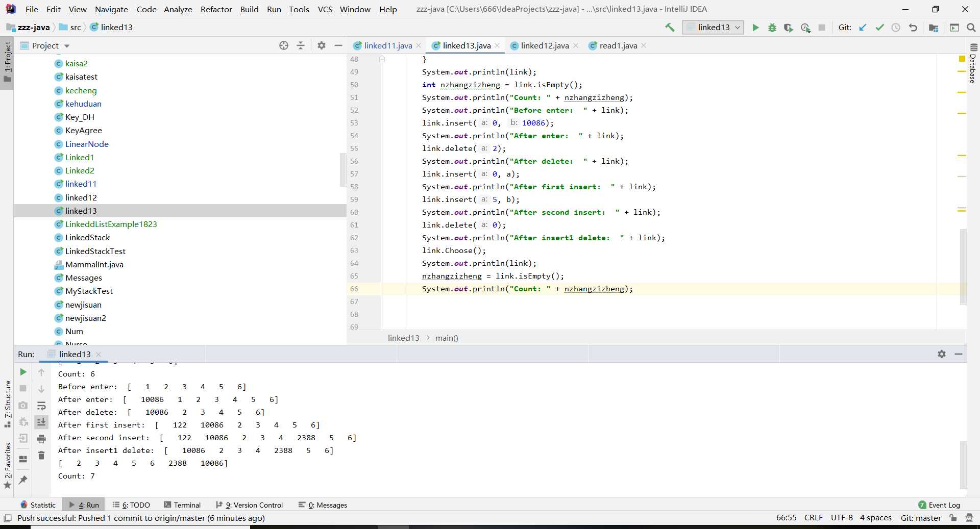Open the Statistic tool window
The width and height of the screenshot is (980, 529).
tap(38, 505)
